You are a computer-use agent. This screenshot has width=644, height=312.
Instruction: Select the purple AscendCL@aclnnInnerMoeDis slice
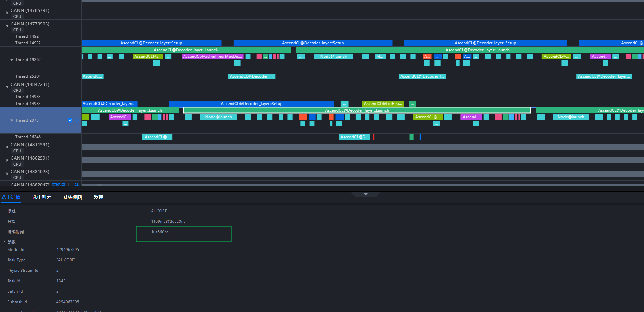tap(213, 57)
